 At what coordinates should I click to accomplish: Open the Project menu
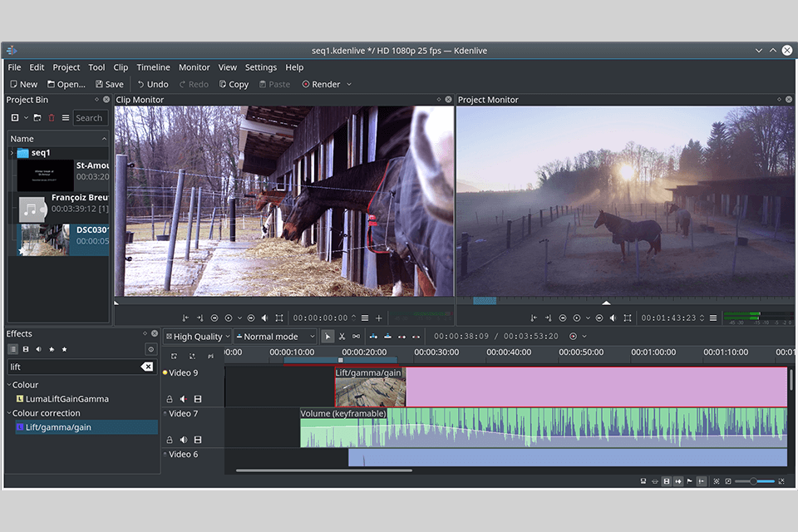[x=66, y=67]
